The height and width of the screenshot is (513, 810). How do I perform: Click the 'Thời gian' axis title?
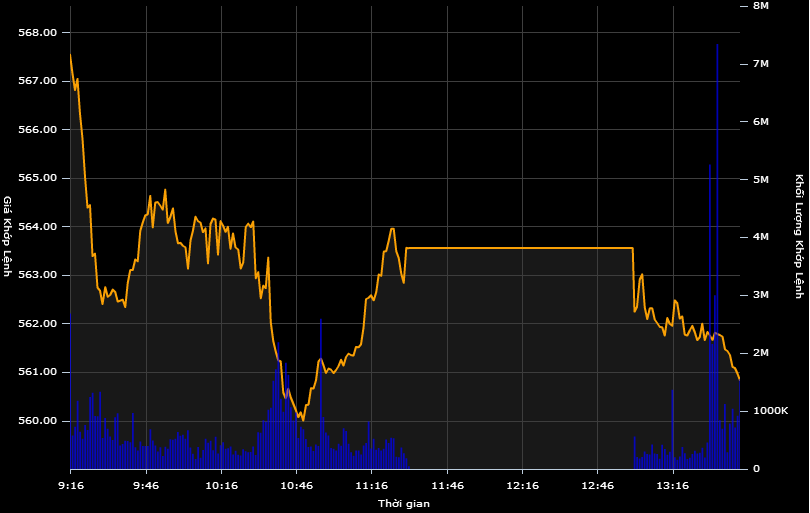pyautogui.click(x=404, y=503)
